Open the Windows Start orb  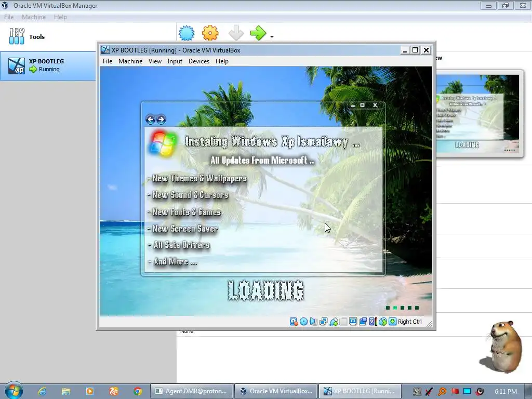pos(14,391)
